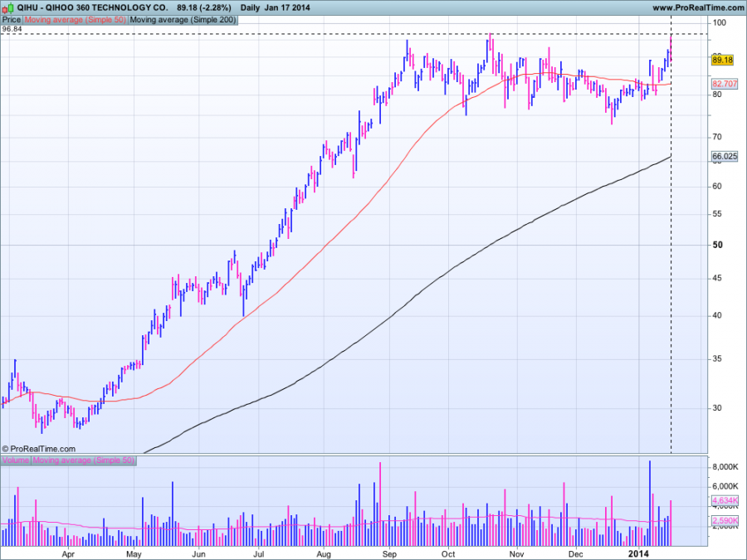
Task: Click the candlestick chart icon beside QIHU
Action: coord(8,8)
